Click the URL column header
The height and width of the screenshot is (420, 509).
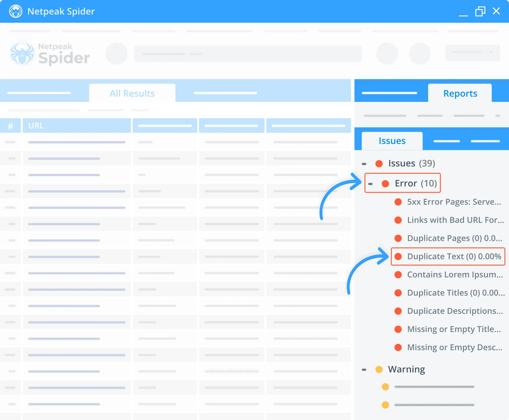77,126
